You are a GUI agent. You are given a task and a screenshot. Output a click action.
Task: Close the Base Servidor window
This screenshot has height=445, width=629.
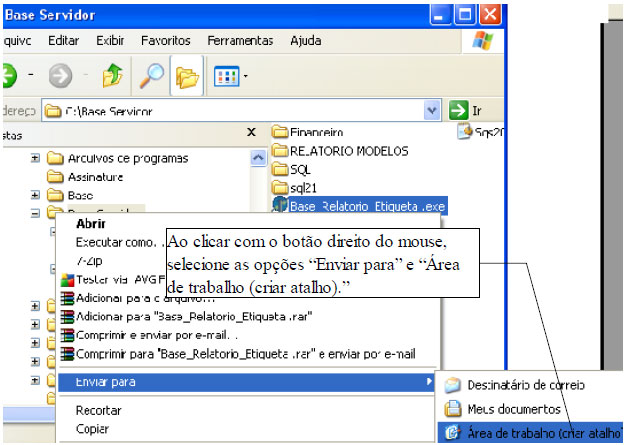[490, 15]
